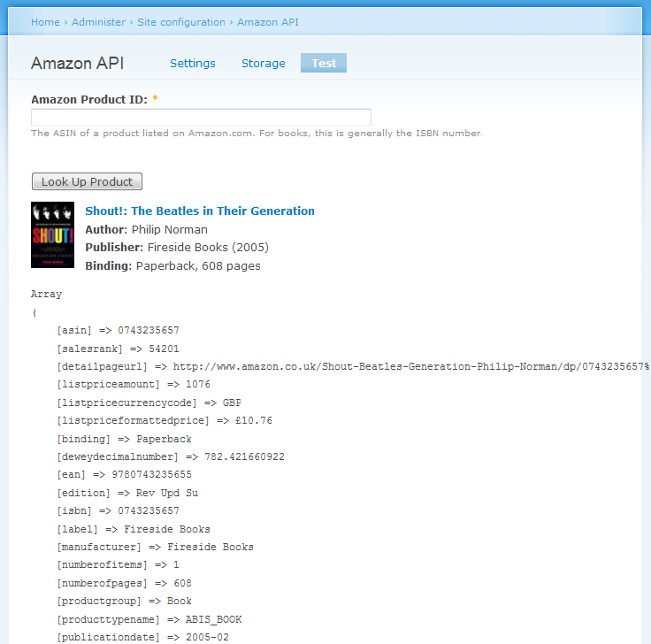Click the Shout! book cover thumbnail
Screen dimensions: 651x644
click(53, 234)
